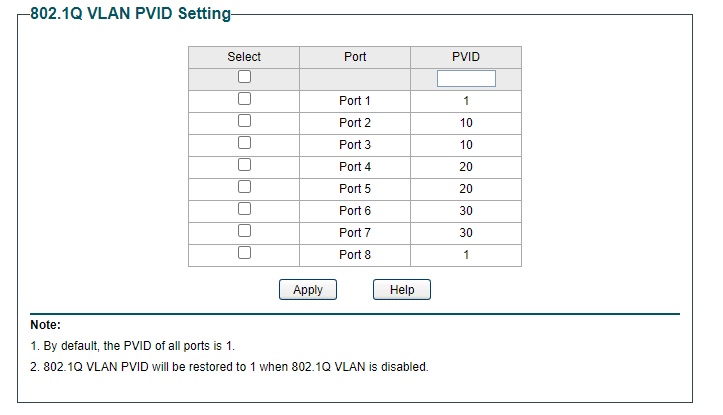Check the Port 7 row checkbox
Image resolution: width=723 pixels, height=415 pixels.
coord(244,231)
